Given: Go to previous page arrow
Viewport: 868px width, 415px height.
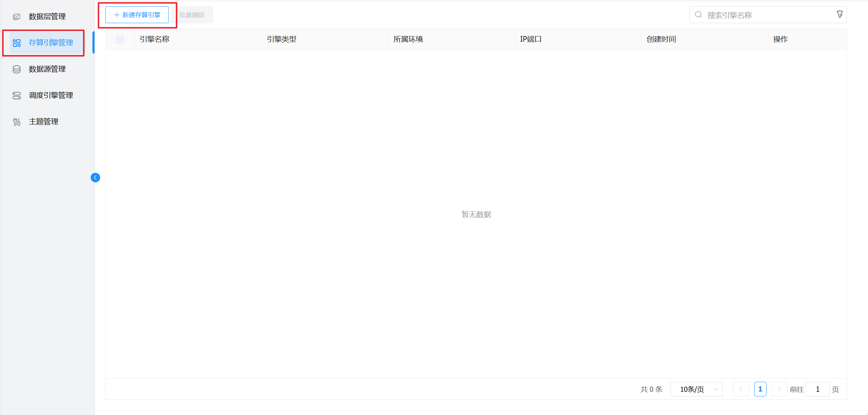Looking at the screenshot, I should tap(741, 389).
